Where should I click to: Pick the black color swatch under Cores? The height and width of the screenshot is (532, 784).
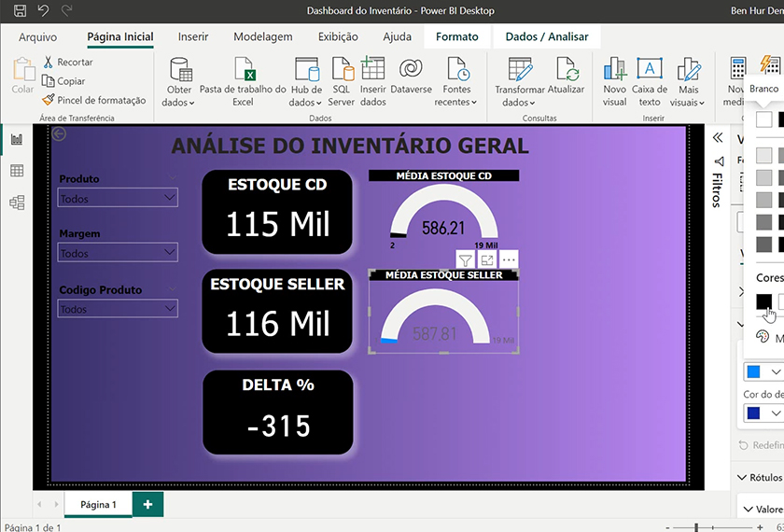763,301
